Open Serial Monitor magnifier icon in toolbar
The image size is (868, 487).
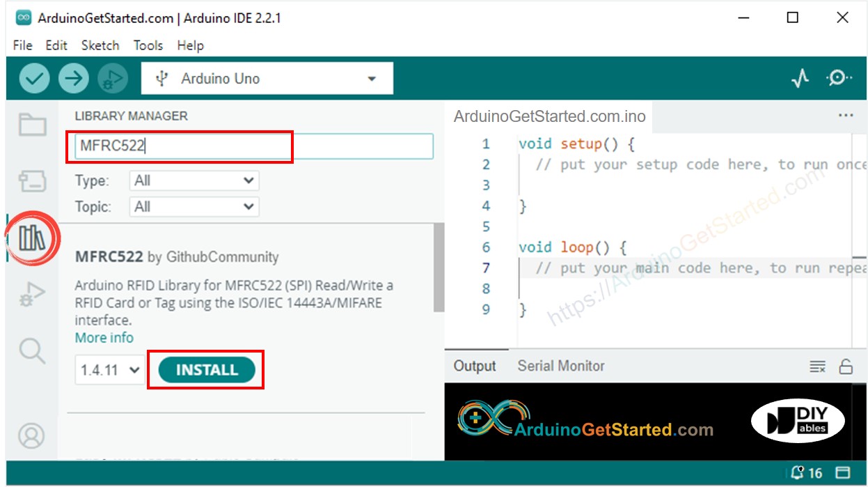[838, 78]
